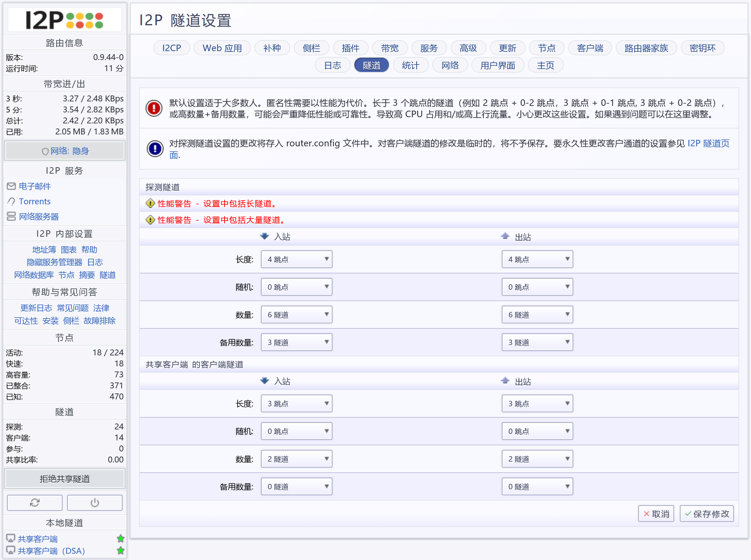Click green star beside 共享客户端 (DSA)

point(120,550)
